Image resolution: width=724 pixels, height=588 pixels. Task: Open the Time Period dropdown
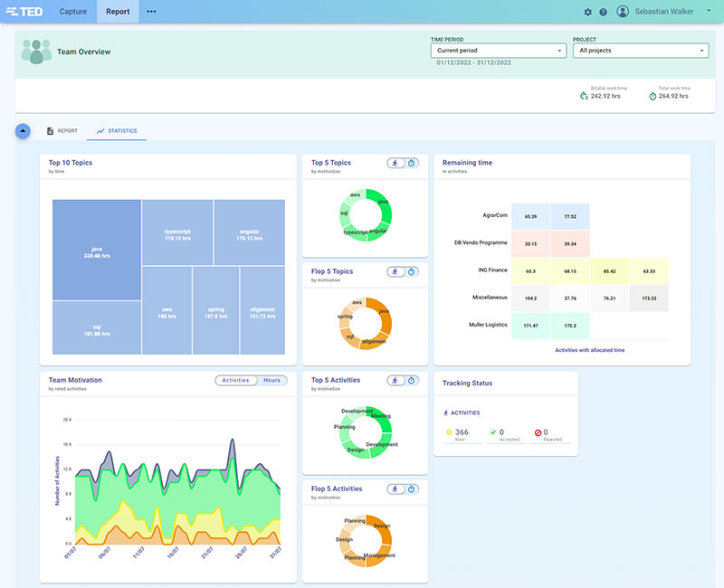click(x=499, y=51)
